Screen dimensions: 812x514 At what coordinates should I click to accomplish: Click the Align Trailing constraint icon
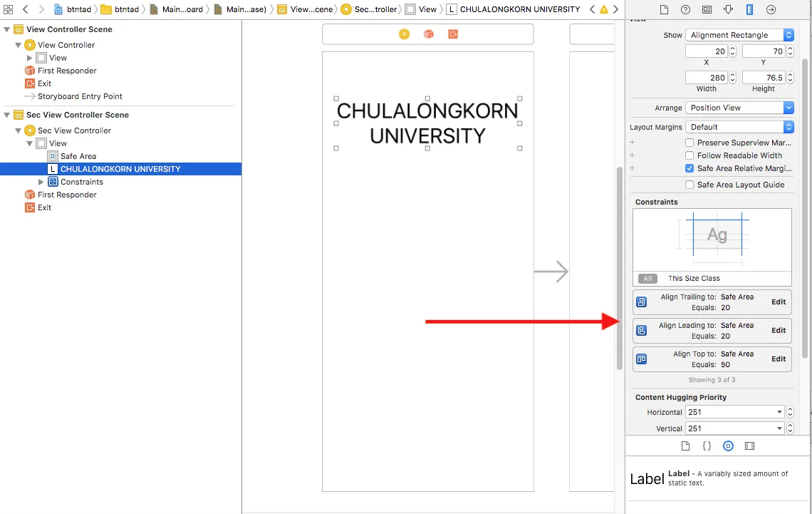tap(642, 302)
